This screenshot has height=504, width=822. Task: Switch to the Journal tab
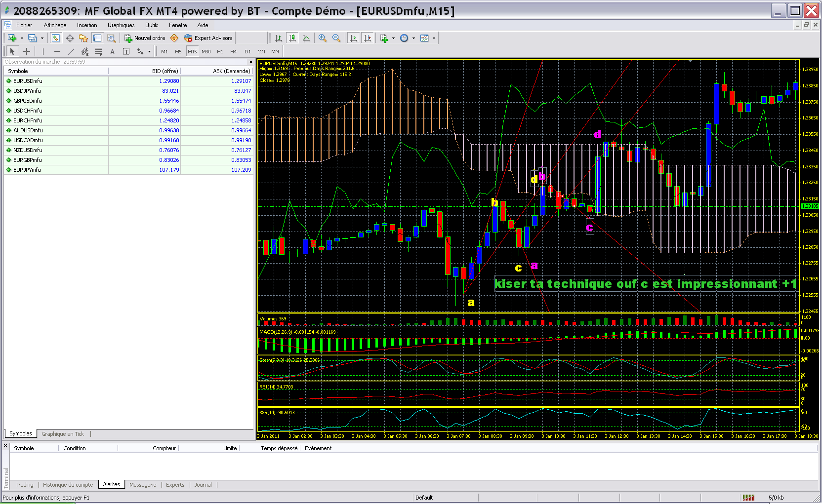(203, 485)
